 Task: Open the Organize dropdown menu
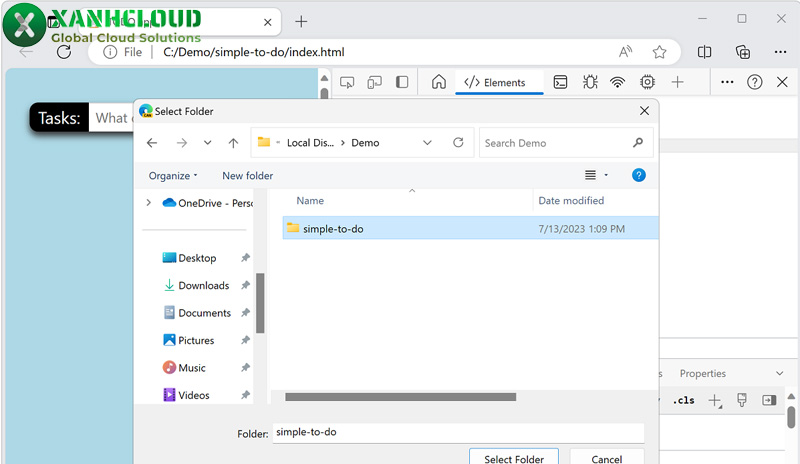click(173, 176)
